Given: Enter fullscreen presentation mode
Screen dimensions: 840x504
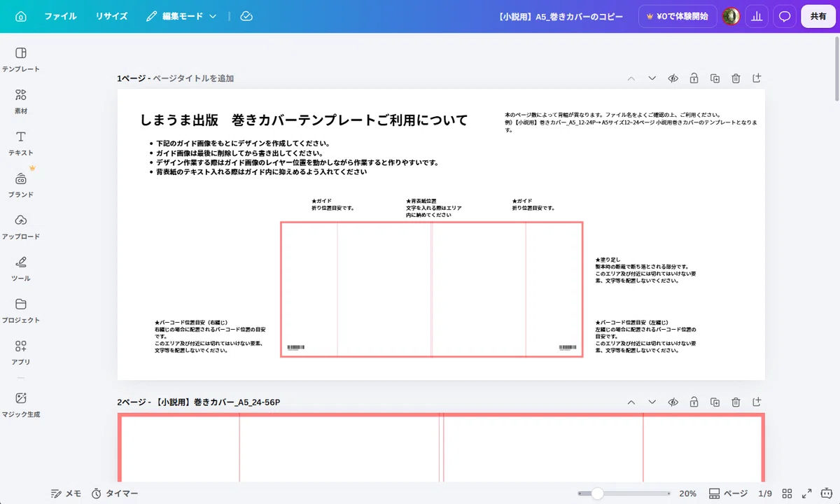Looking at the screenshot, I should tap(806, 493).
